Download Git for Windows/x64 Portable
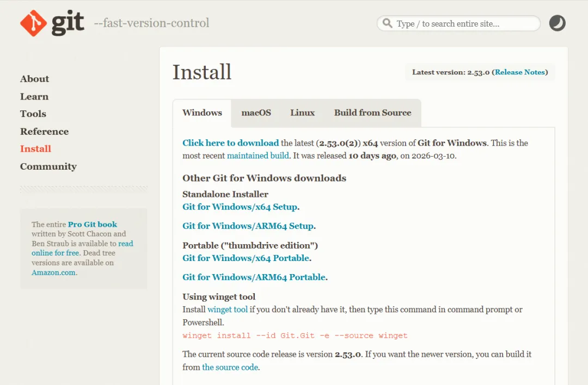588x385 pixels. 247,258
